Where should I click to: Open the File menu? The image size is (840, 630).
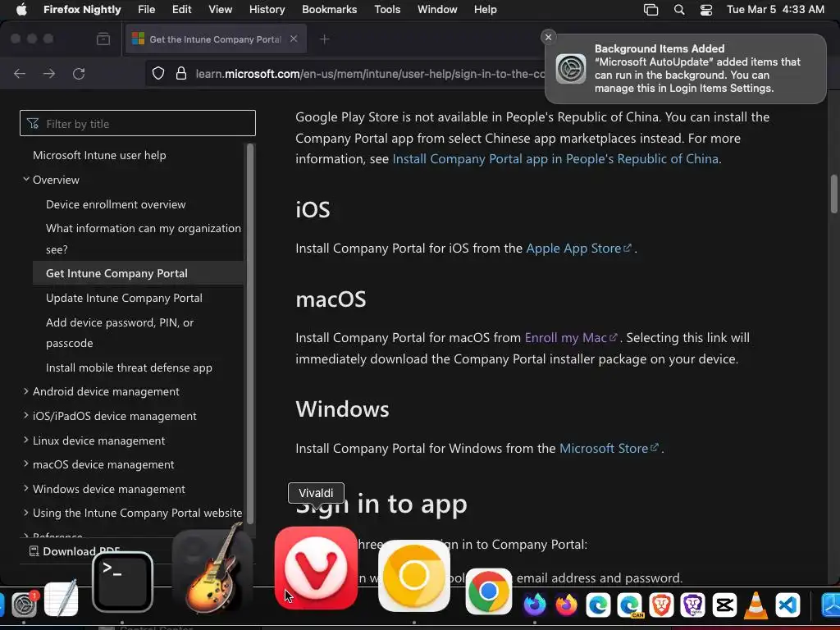[x=146, y=9]
